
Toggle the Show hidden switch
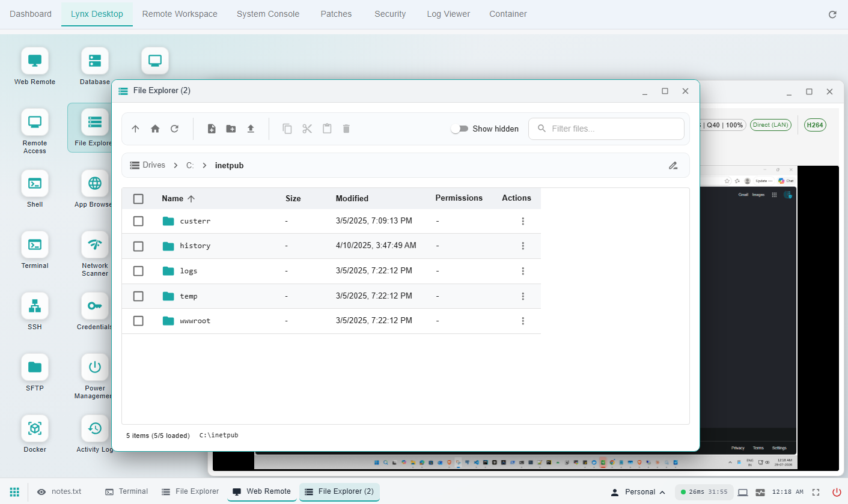(460, 129)
